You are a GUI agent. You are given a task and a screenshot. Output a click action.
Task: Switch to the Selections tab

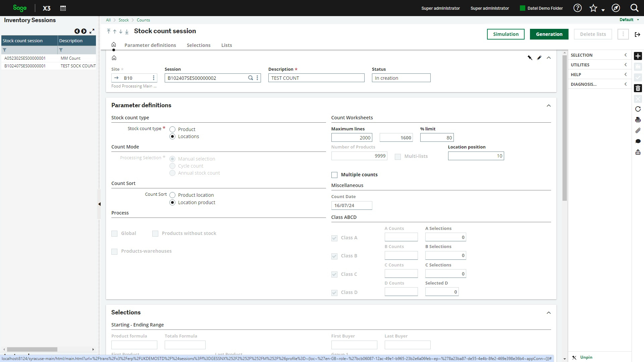198,45
